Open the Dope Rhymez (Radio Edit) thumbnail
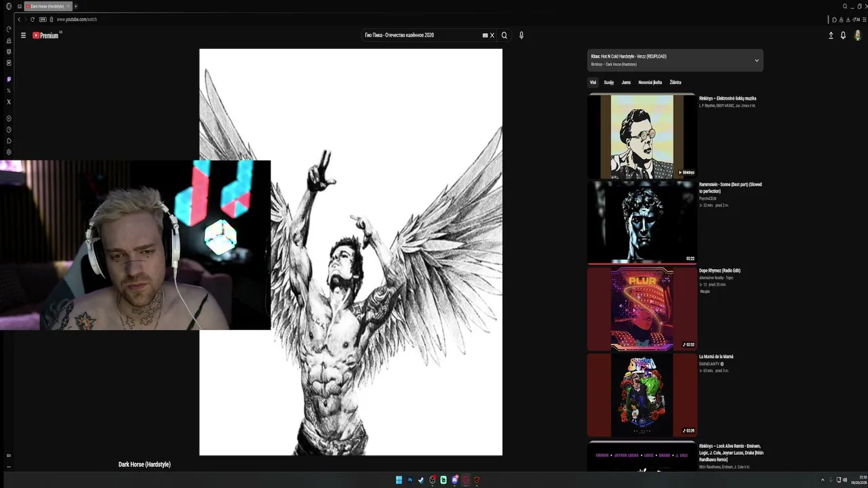The height and width of the screenshot is (488, 868). 642,308
